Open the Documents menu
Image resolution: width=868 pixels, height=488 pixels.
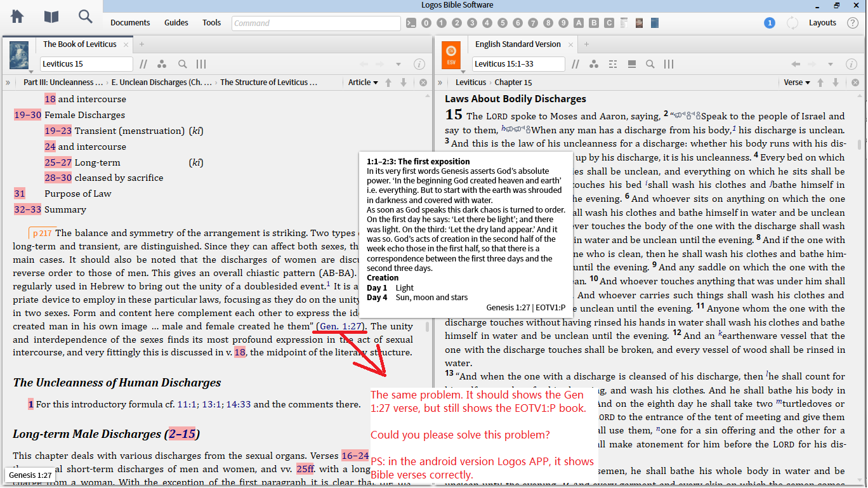point(130,23)
